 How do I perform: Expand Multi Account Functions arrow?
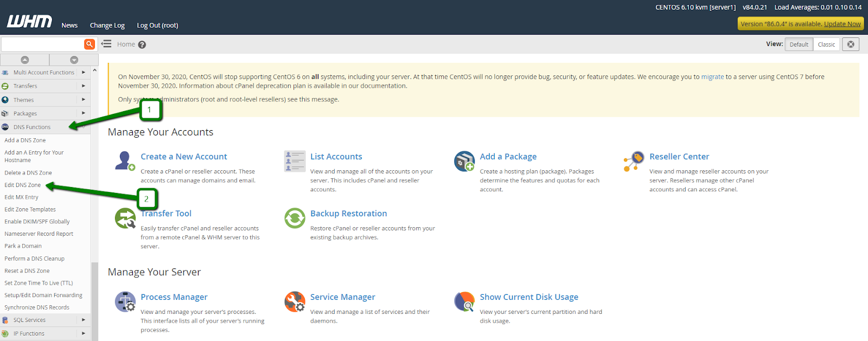pos(84,72)
